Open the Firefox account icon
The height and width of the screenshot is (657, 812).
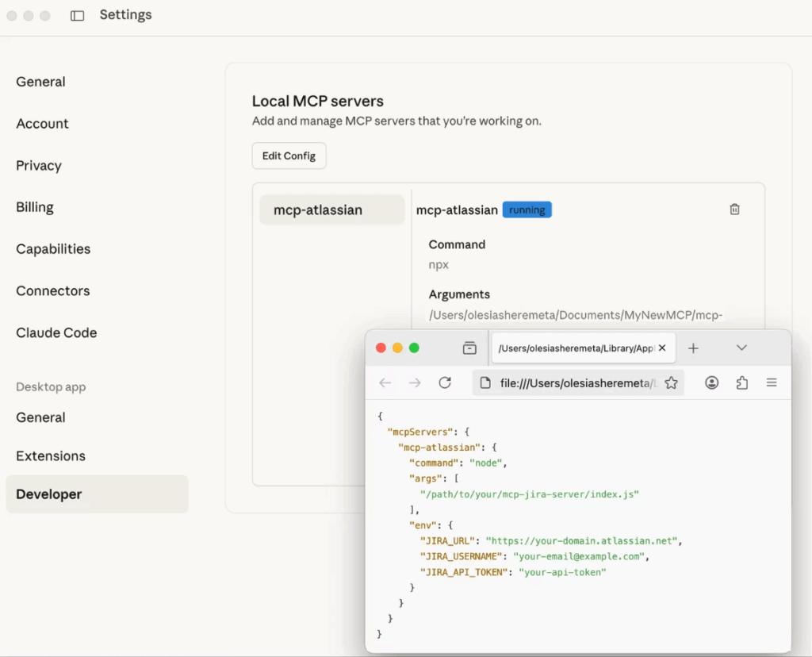[x=712, y=382]
